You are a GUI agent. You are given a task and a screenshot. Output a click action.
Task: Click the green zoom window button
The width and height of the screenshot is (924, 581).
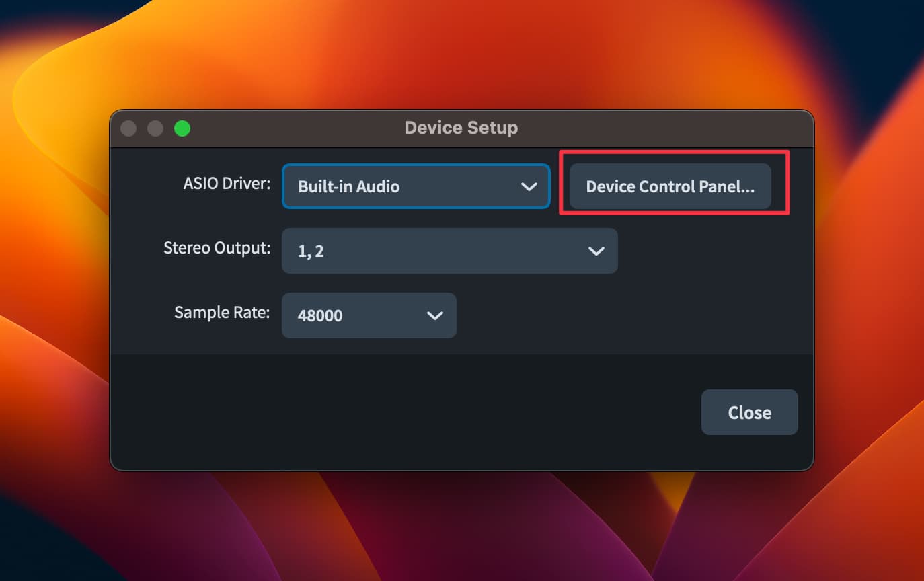(182, 128)
